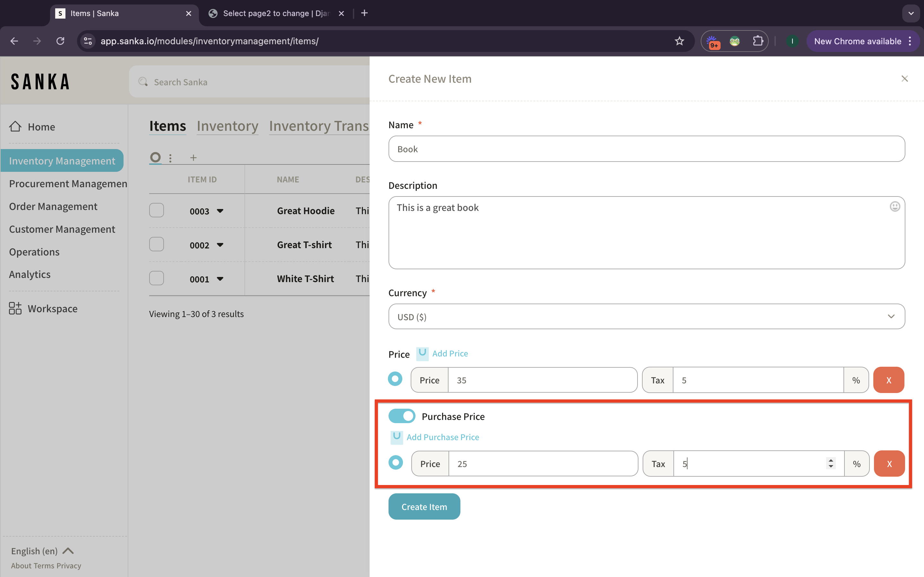Open the Currency USD dropdown
Screen dimensions: 924x577
646,316
